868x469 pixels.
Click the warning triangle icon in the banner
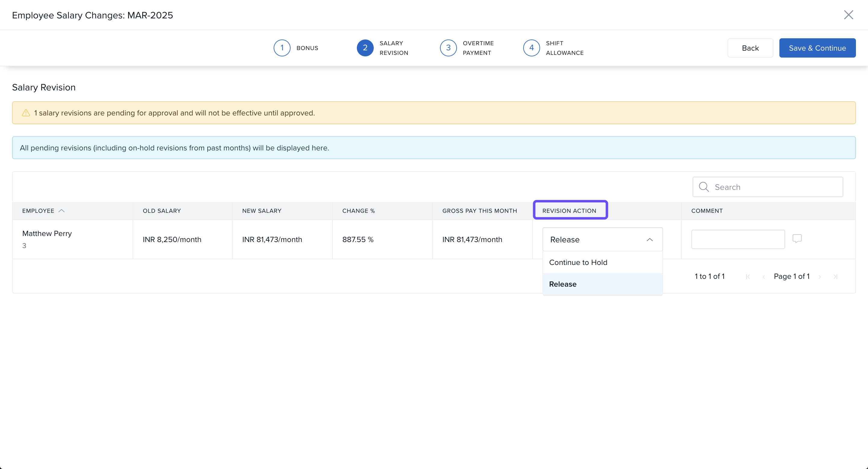(26, 113)
